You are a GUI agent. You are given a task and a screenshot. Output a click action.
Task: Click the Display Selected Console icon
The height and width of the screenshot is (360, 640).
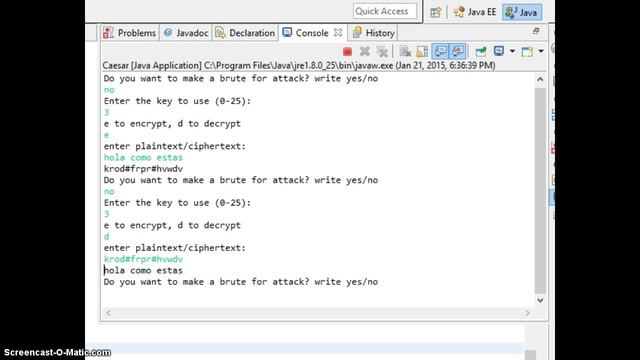[499, 51]
